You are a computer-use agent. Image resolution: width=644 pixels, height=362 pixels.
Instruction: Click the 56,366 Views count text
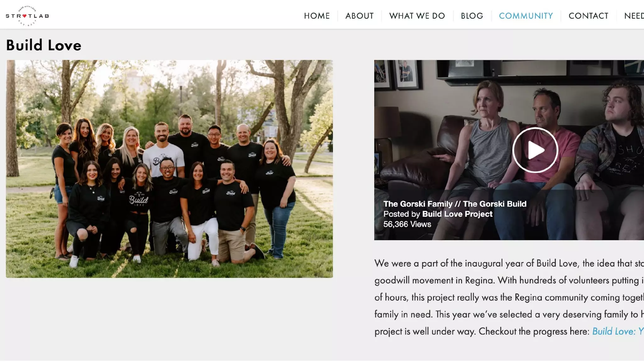click(407, 224)
